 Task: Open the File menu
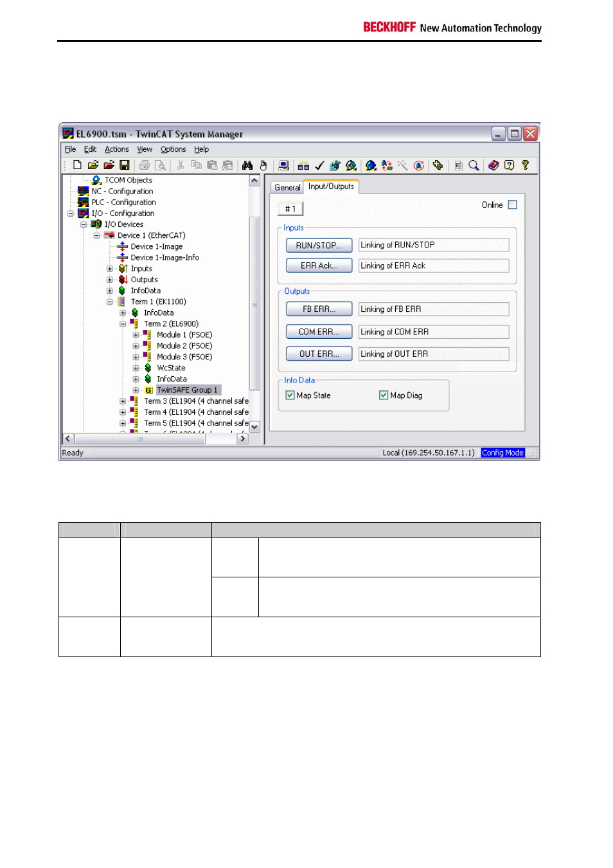(x=70, y=149)
